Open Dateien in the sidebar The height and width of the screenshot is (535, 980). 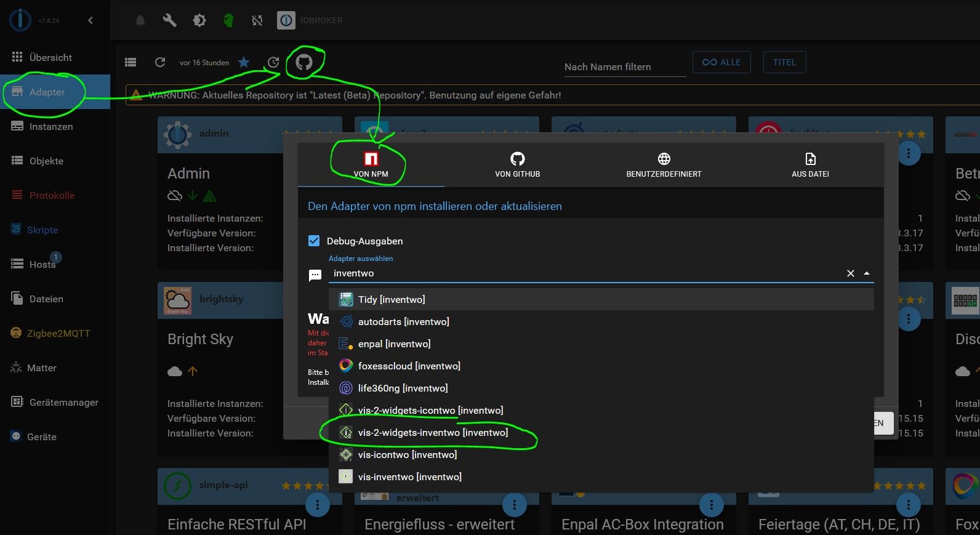(55, 299)
